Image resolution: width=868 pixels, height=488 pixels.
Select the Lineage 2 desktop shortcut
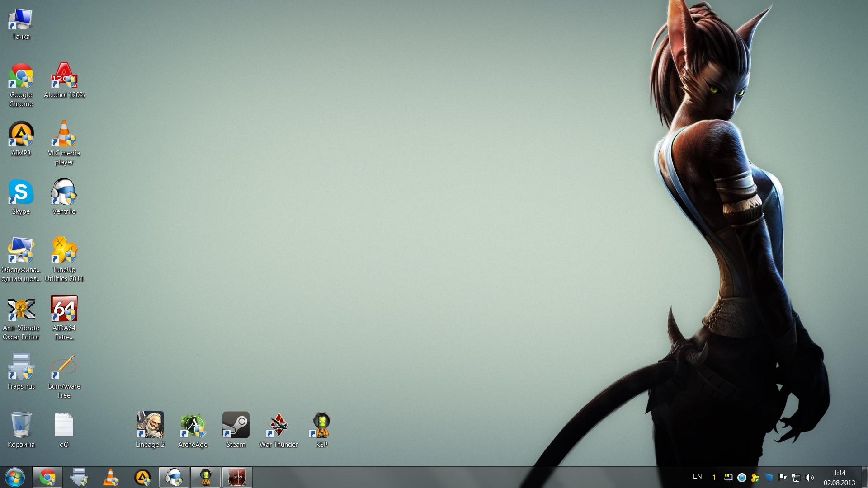[x=150, y=430]
